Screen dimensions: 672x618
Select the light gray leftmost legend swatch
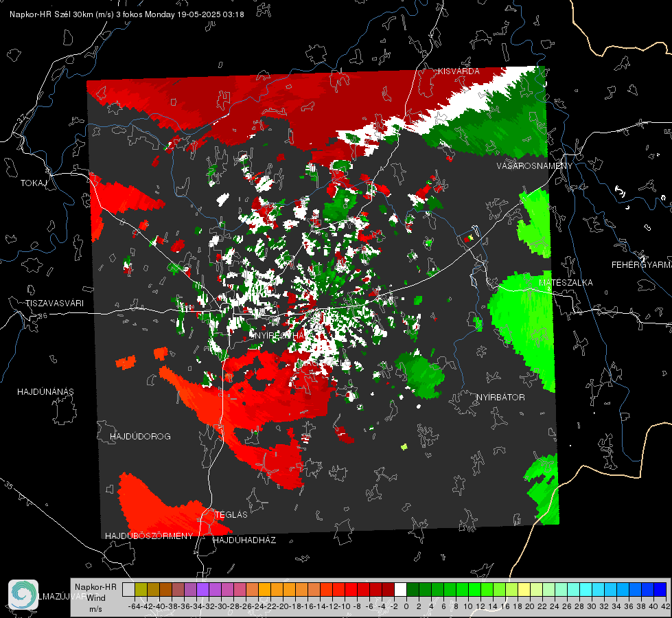[x=128, y=590]
